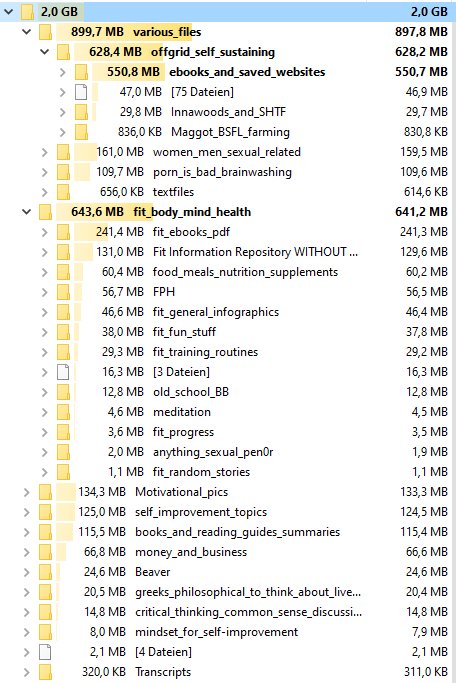Expand the money_and_business folder arrow
The image size is (456, 683).
tap(27, 552)
